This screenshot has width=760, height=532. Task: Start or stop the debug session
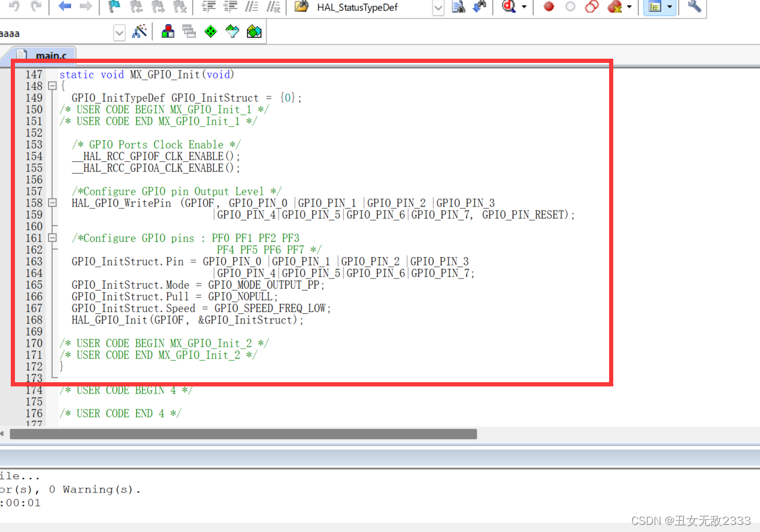(510, 7)
